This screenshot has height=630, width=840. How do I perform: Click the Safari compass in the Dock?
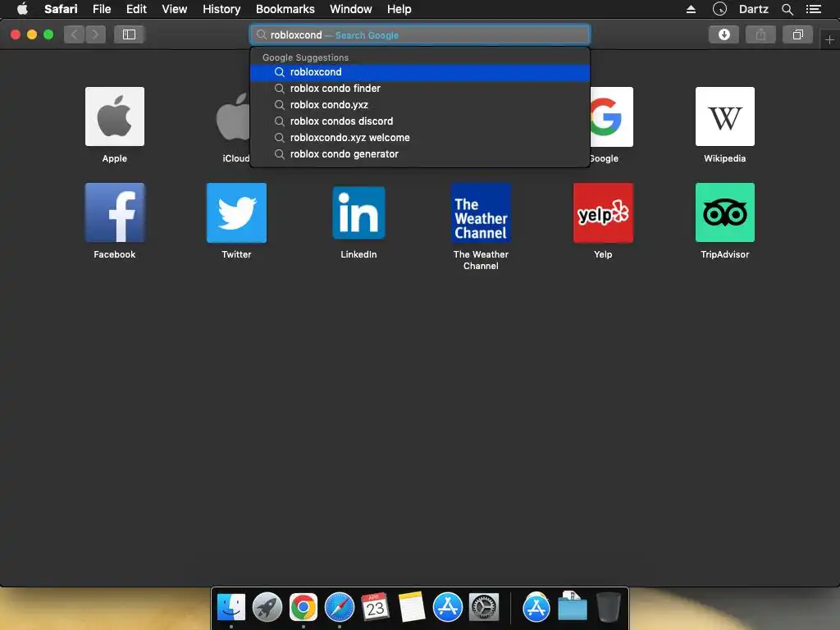pos(339,607)
